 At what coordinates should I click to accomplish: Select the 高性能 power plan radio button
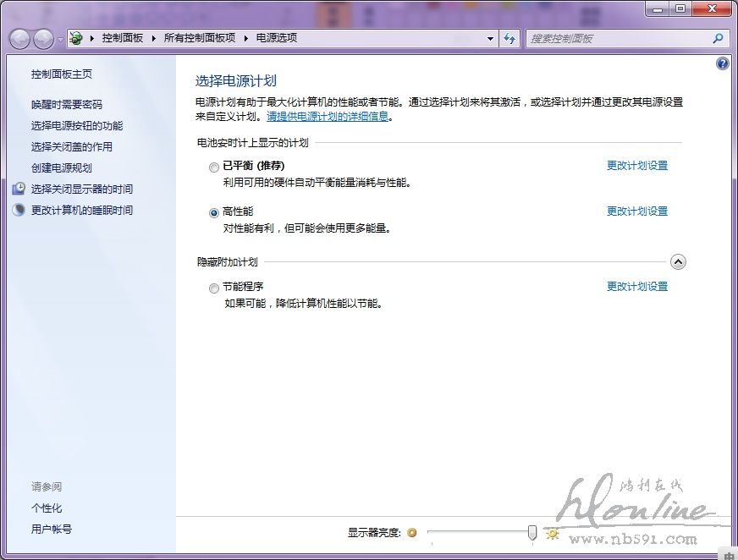[214, 213]
